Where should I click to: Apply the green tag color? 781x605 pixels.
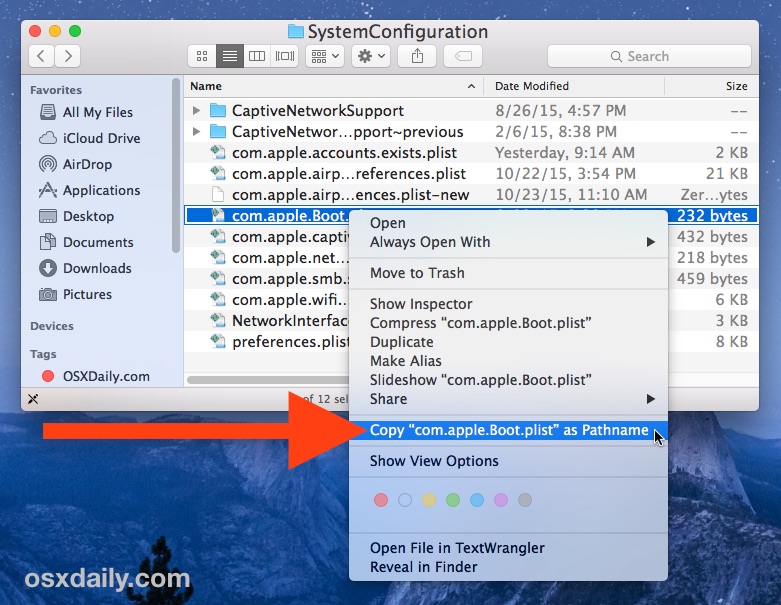453,500
